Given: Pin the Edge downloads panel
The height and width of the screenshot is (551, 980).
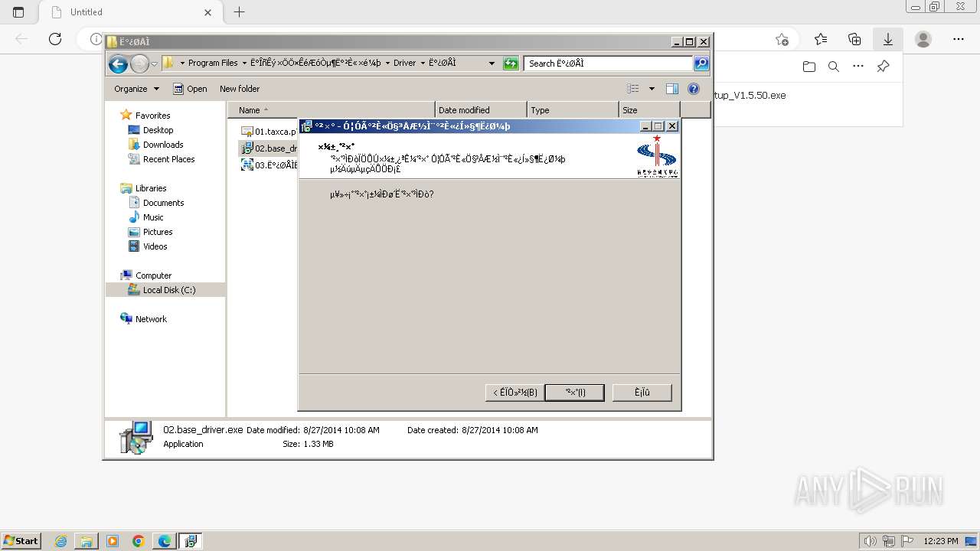Looking at the screenshot, I should pyautogui.click(x=883, y=67).
